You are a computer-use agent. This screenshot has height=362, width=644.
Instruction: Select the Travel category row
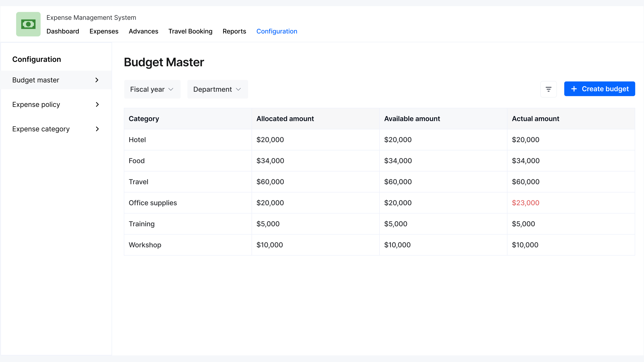pos(380,182)
